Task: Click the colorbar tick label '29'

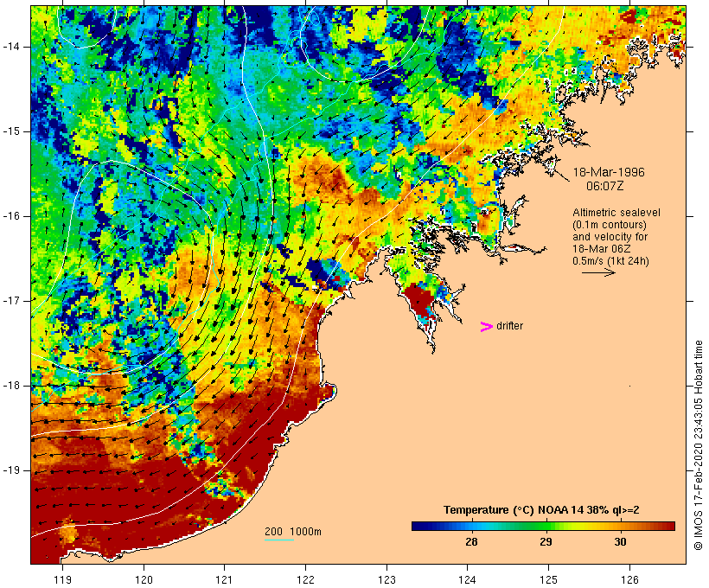Action: click(546, 542)
